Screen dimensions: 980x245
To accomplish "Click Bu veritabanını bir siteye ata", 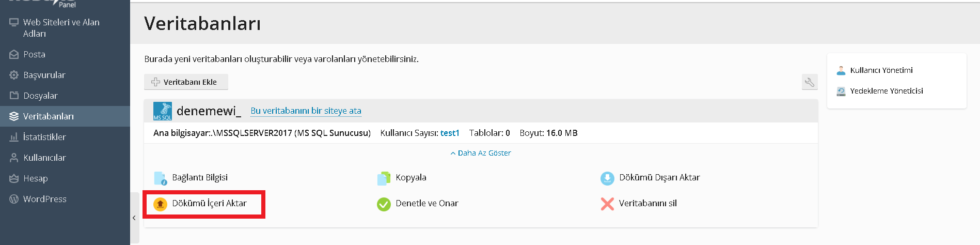I will coord(306,111).
